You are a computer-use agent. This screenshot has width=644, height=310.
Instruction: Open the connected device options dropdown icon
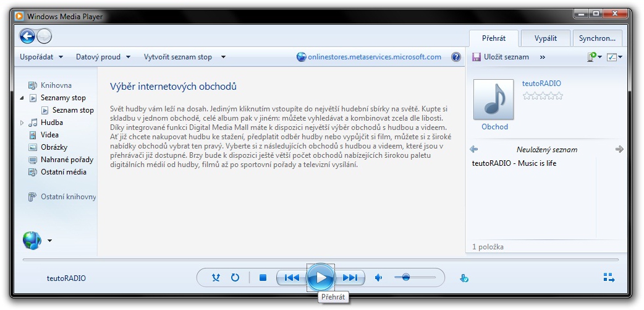[595, 57]
